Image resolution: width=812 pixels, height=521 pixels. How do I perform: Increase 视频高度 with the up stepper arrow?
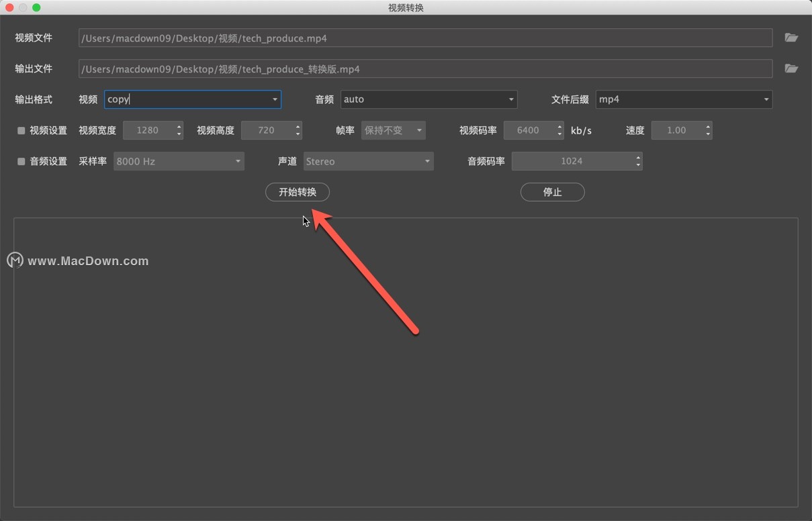click(298, 126)
